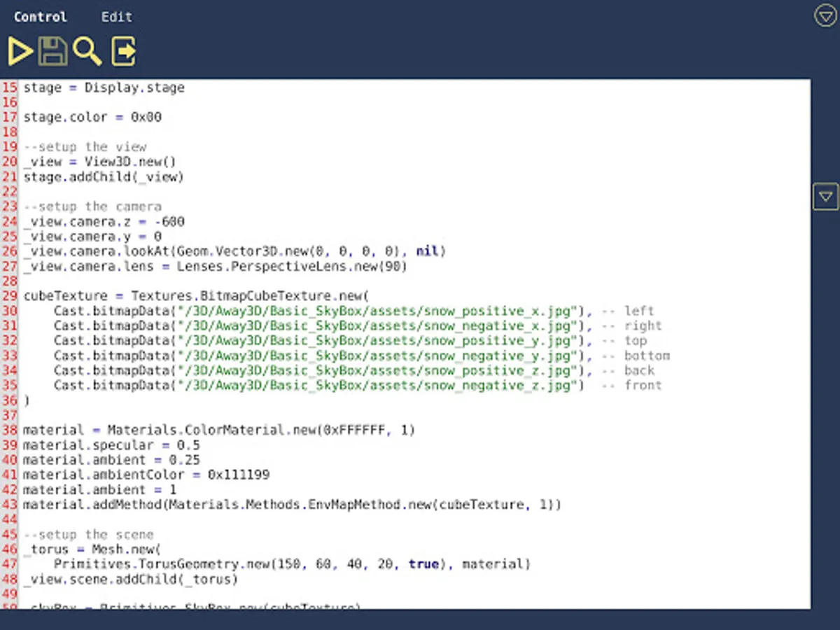Click line number 38 in the gutter
Image resolution: width=840 pixels, height=630 pixels.
[9, 430]
